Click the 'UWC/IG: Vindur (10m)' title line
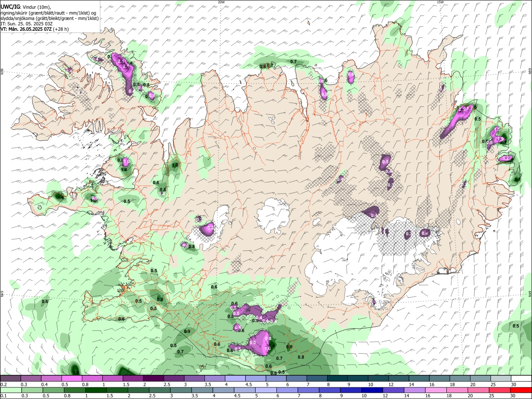 coord(25,7)
